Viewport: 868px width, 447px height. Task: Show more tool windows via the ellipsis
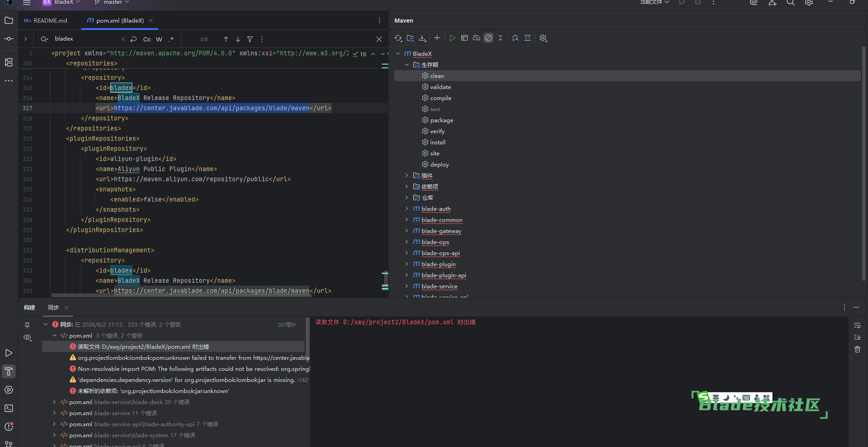9,81
